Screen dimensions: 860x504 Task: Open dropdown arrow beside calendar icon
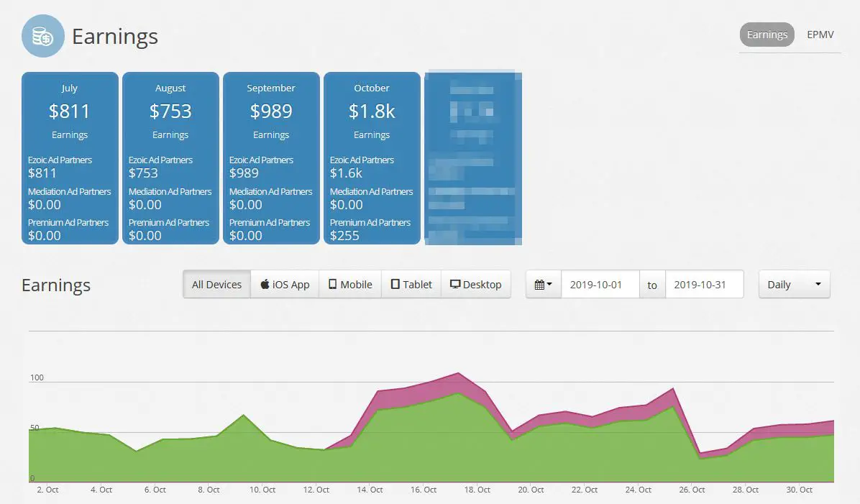tap(549, 284)
